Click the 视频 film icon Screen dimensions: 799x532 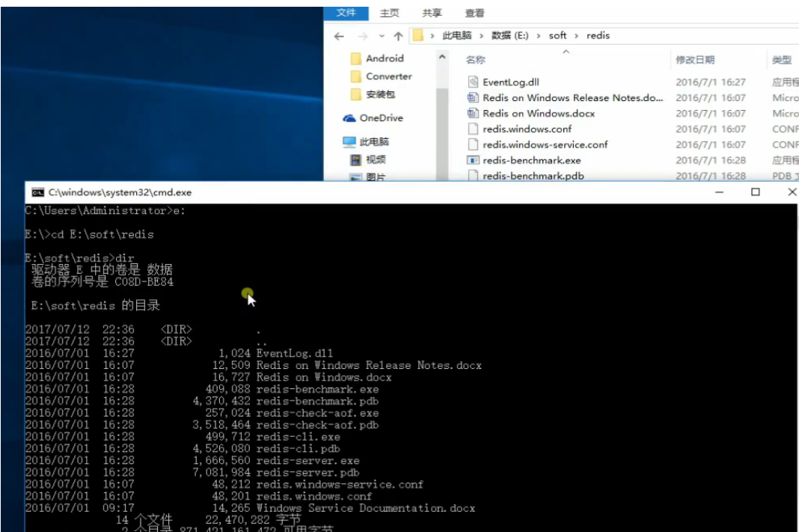(x=355, y=160)
